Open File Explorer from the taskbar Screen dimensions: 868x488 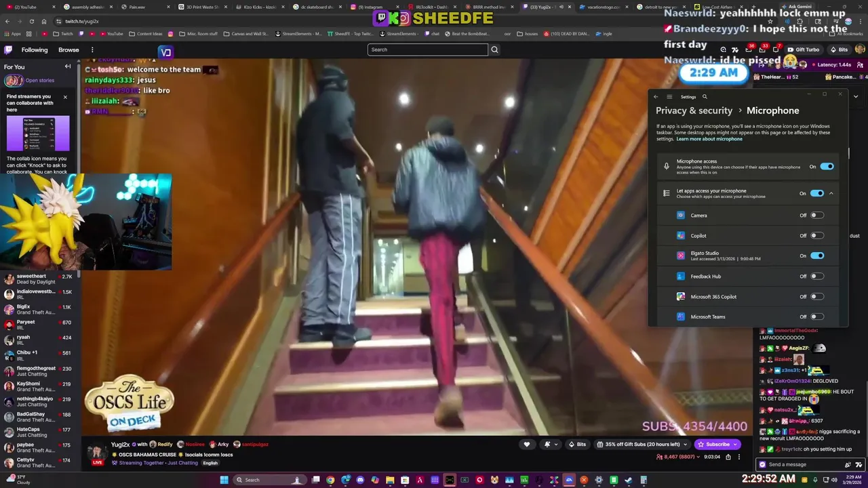coord(390,480)
